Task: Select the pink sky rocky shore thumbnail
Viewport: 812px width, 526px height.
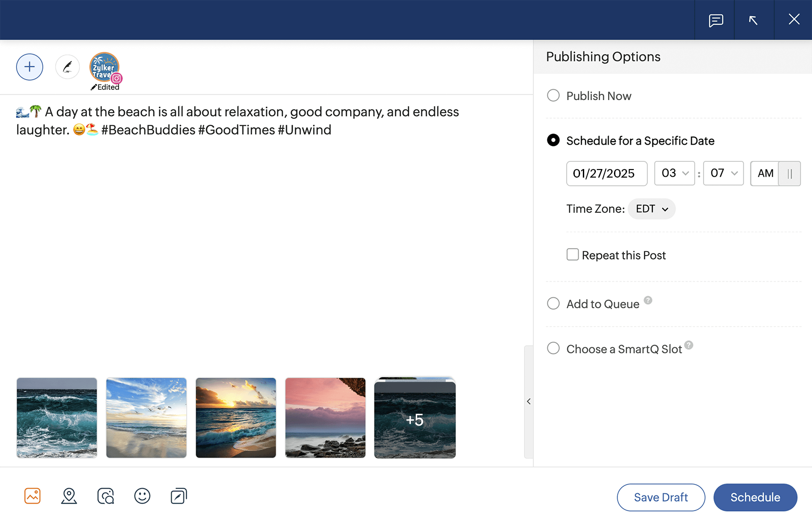Action: [325, 418]
